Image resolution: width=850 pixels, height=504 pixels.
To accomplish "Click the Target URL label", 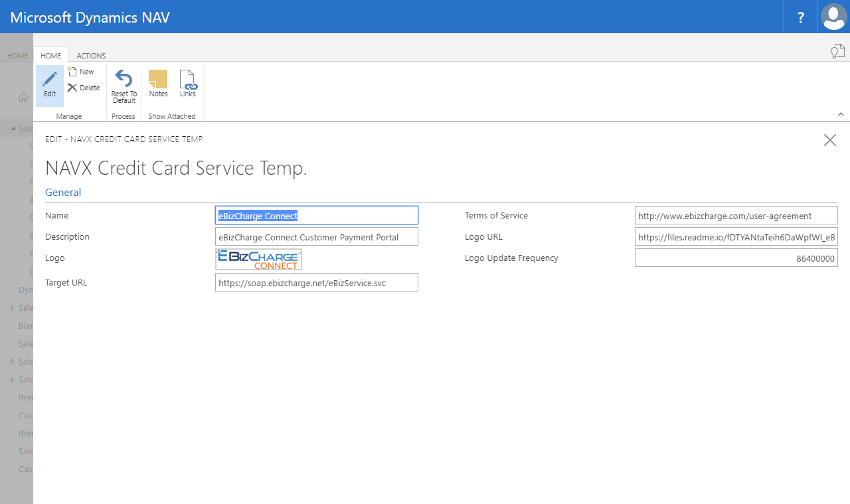I will [66, 283].
